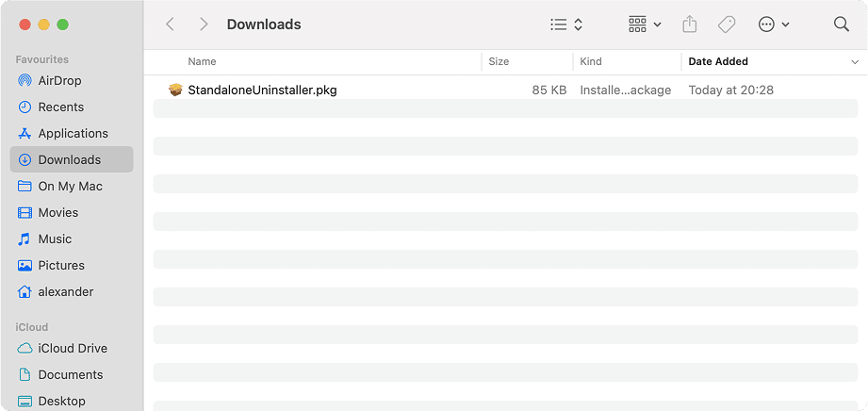Open the On My Mac folder
Screen dimensions: 868x411
click(72, 186)
